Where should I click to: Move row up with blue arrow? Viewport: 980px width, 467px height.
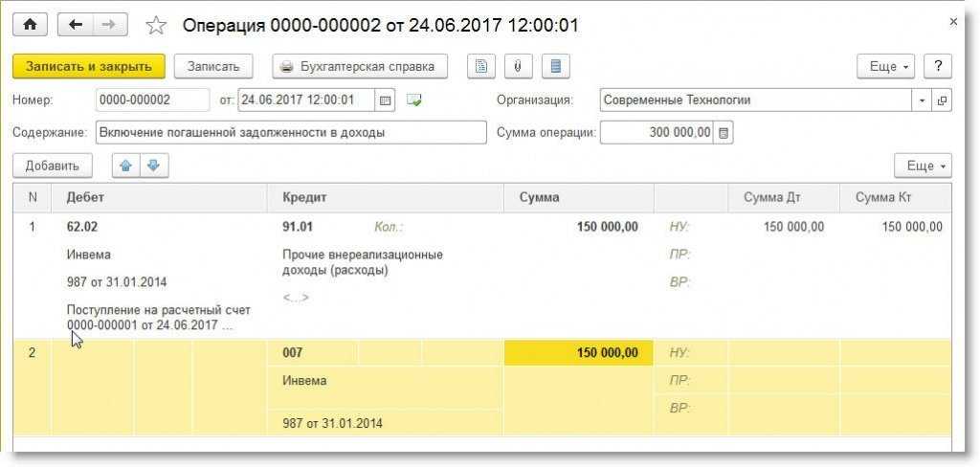pos(126,166)
